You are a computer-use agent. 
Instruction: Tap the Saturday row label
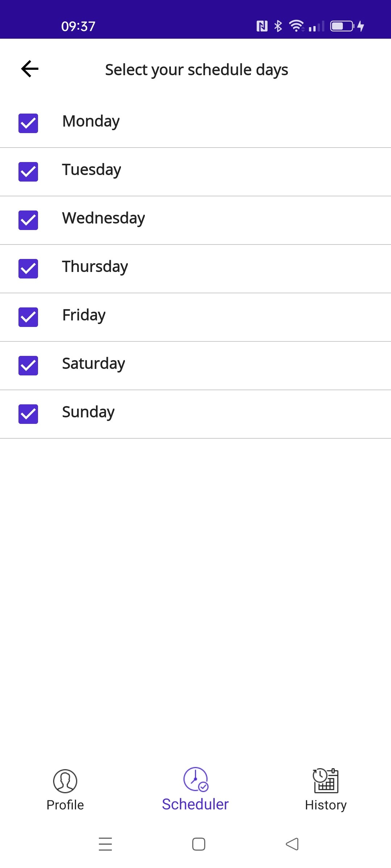93,364
